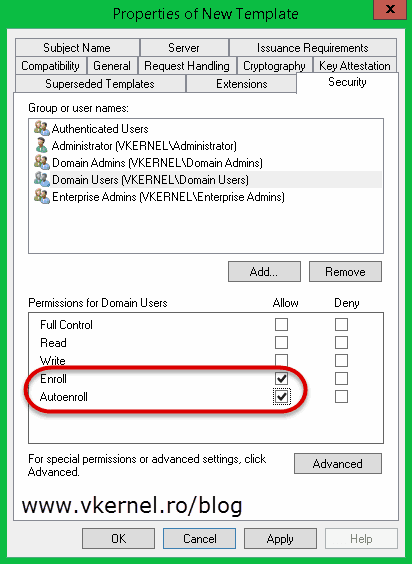Screen dimensions: 412x564
Task: Click the Administrator user icon
Action: pos(42,146)
